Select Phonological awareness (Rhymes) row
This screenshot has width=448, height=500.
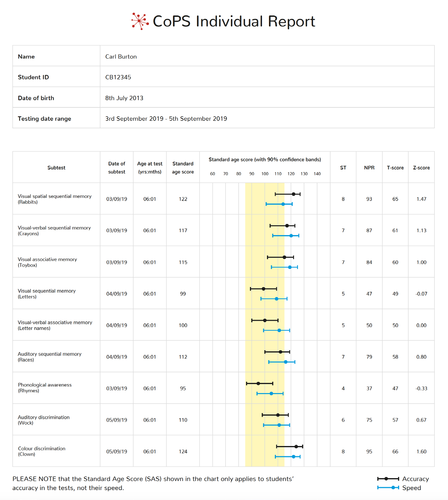[224, 388]
